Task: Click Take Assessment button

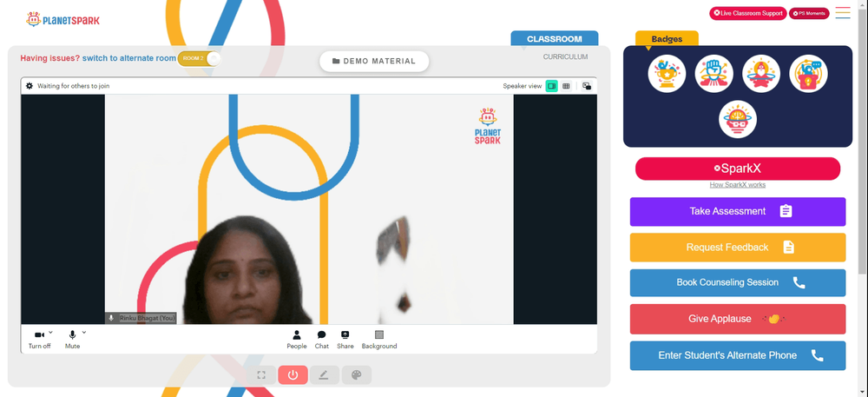Action: [x=737, y=211]
